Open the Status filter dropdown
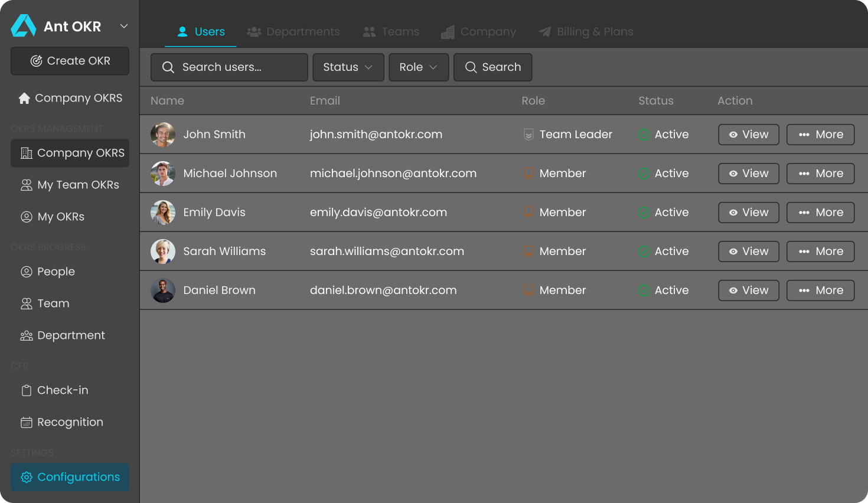Viewport: 868px width, 503px height. [348, 67]
